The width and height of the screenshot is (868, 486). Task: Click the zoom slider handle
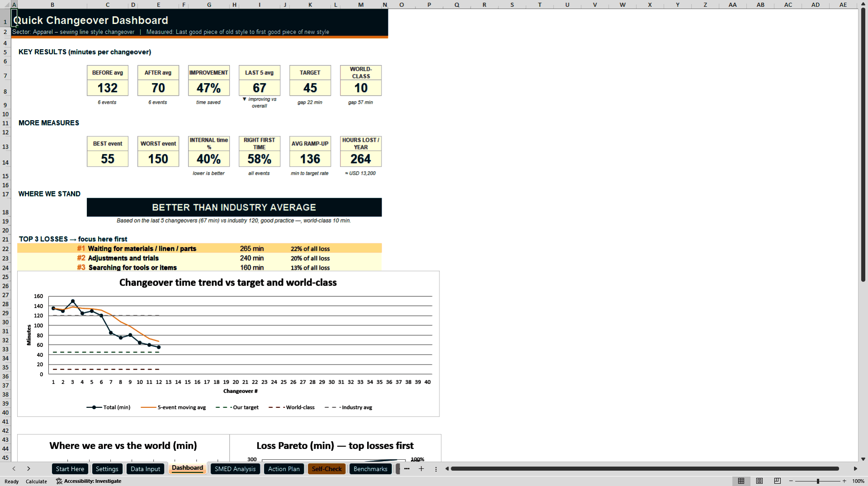818,481
